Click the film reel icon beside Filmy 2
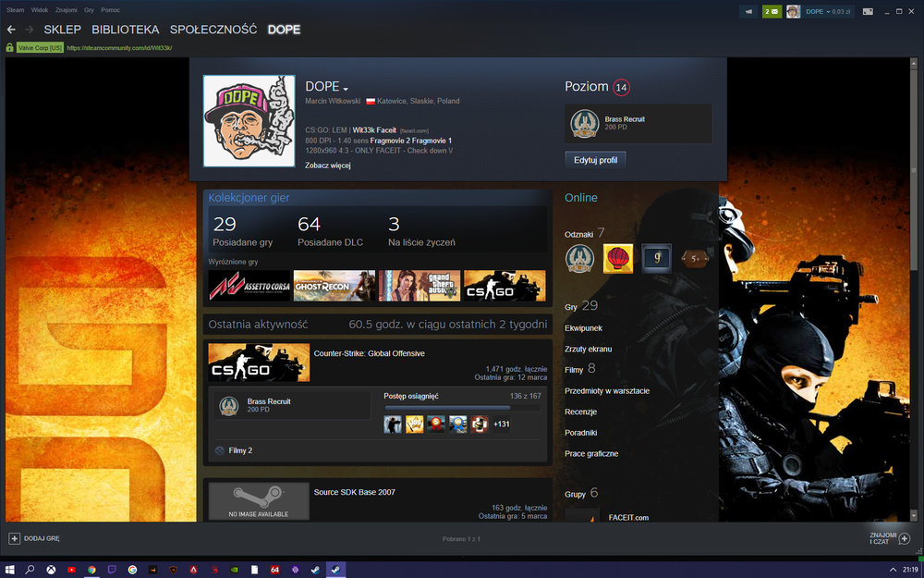Screen dimensions: 924x578 [x=219, y=450]
